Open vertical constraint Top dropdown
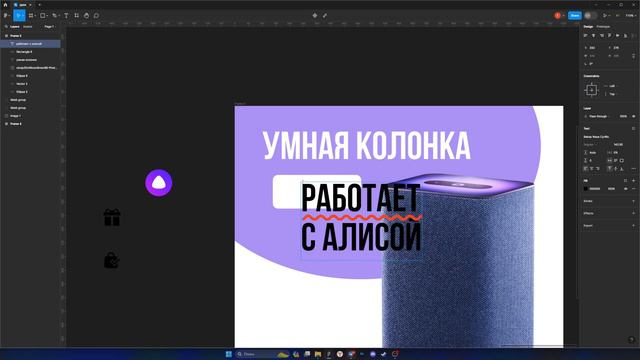640x360 pixels. click(612, 94)
